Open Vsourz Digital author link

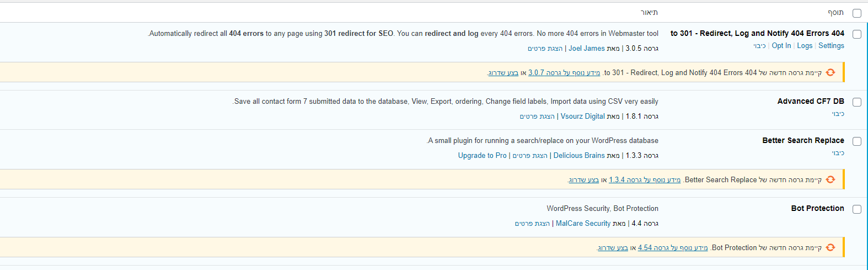583,117
